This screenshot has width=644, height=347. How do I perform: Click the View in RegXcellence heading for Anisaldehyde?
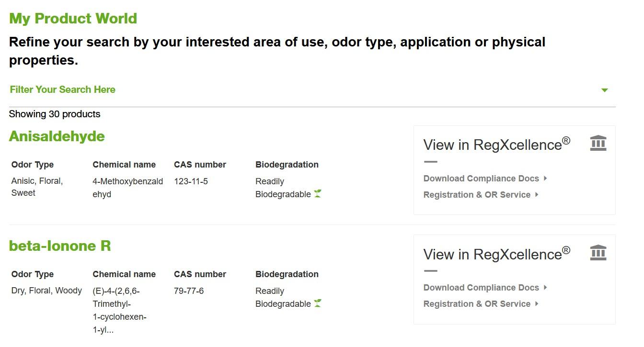point(497,145)
